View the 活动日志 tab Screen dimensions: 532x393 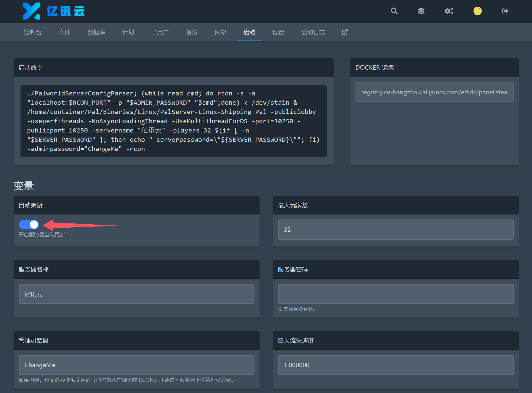click(x=313, y=32)
